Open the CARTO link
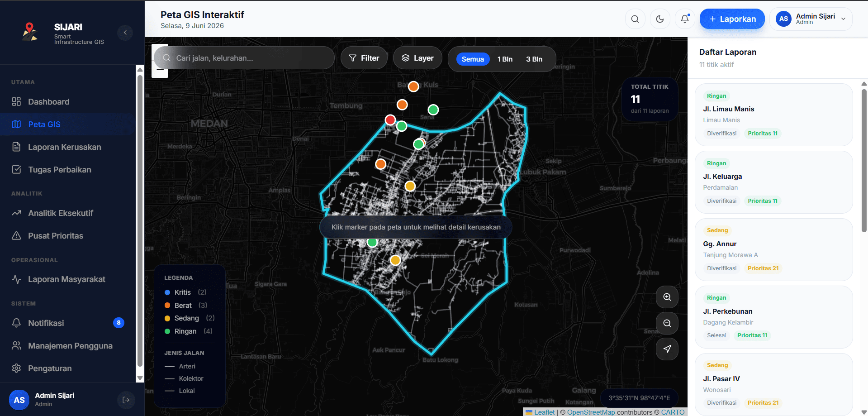Image resolution: width=868 pixels, height=416 pixels. [x=673, y=412]
